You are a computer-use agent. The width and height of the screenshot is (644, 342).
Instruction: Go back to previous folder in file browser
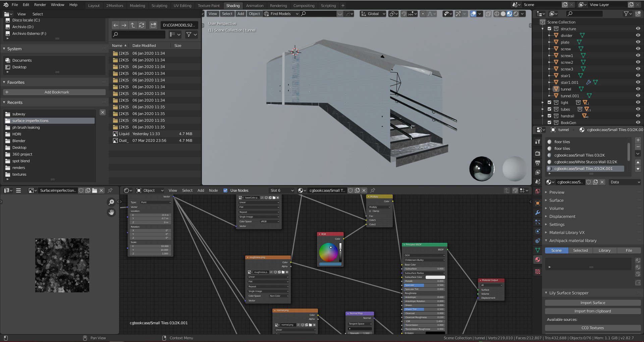[116, 25]
